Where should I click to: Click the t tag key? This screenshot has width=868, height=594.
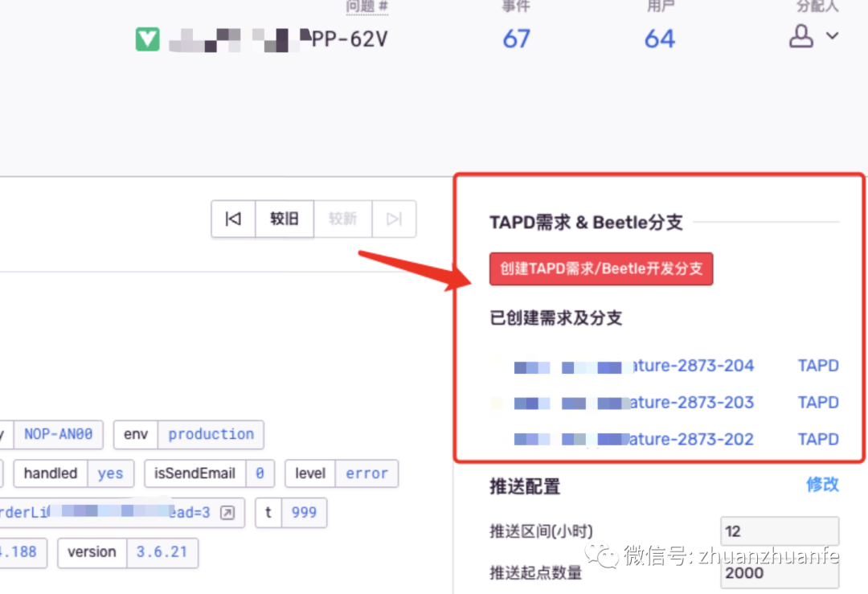coord(268,513)
